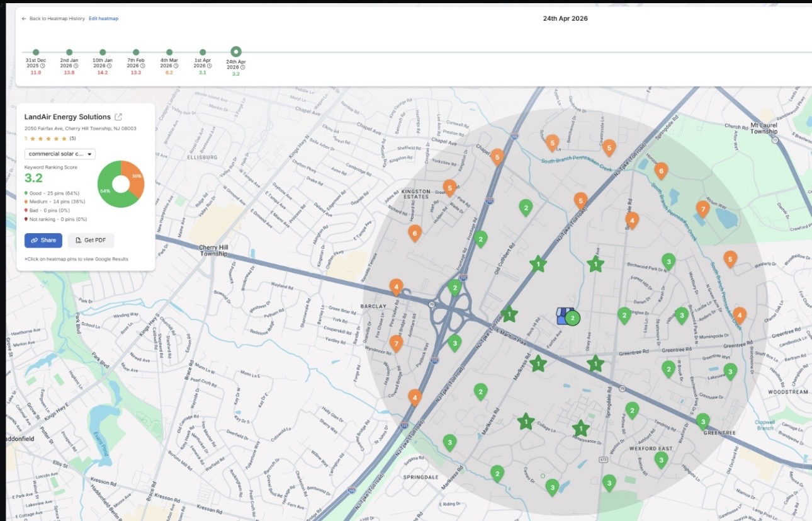Click the five-star rating icons

pos(48,138)
